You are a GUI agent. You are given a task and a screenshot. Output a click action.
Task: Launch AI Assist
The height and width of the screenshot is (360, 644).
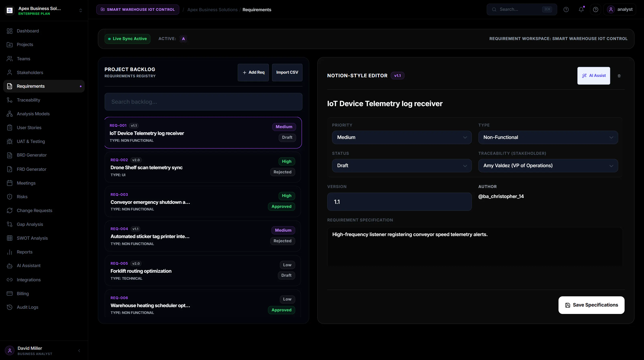click(593, 76)
